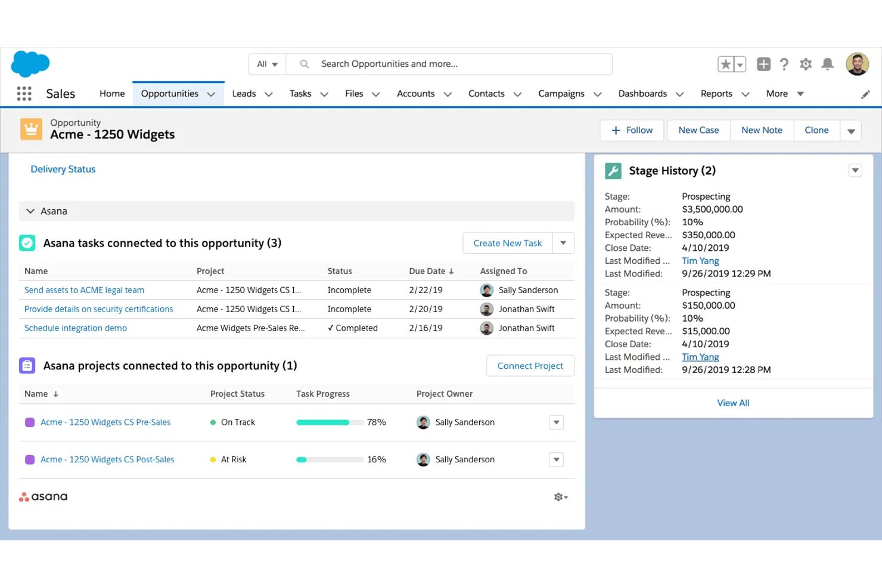Click purple square of Post-Sales project

coord(30,460)
